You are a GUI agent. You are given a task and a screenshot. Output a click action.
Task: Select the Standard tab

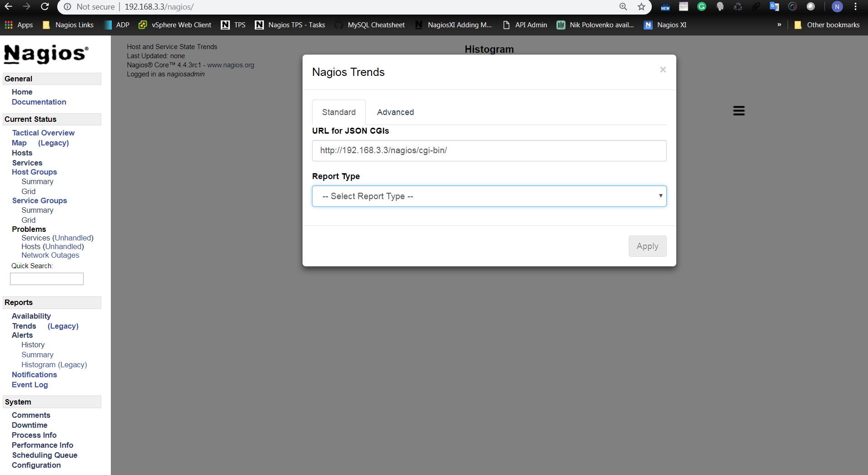[x=338, y=112]
